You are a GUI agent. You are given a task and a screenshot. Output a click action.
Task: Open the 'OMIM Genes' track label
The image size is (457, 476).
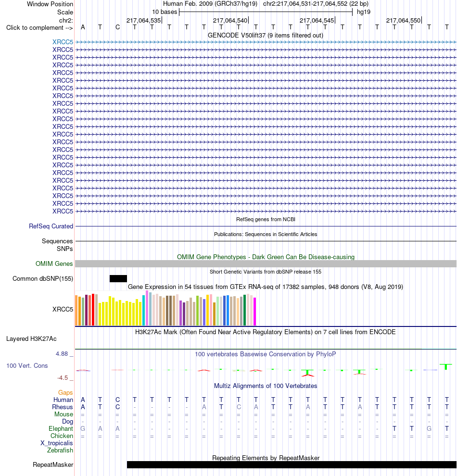[54, 264]
